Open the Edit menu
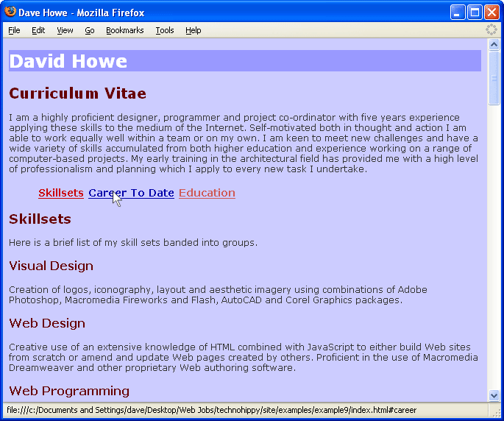 pos(38,30)
